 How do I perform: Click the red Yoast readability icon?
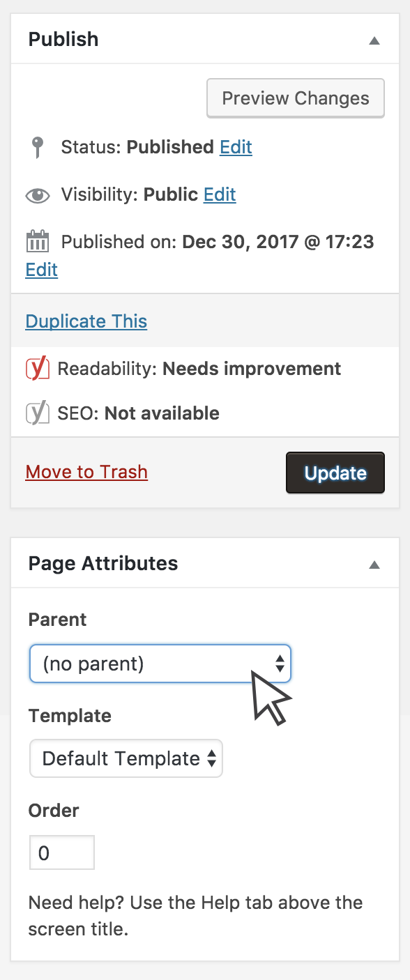click(x=38, y=368)
